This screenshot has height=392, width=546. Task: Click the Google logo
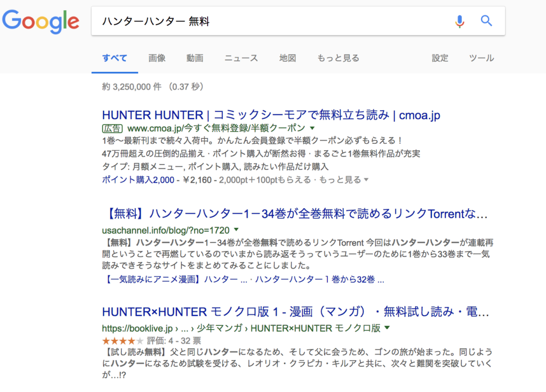[41, 21]
